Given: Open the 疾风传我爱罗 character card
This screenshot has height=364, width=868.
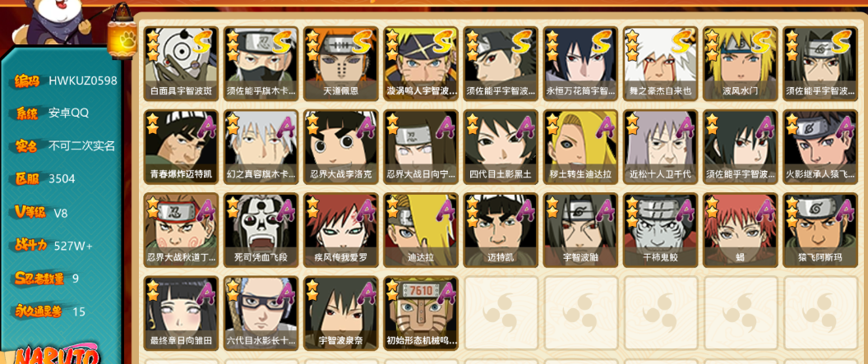Looking at the screenshot, I should coord(341,230).
